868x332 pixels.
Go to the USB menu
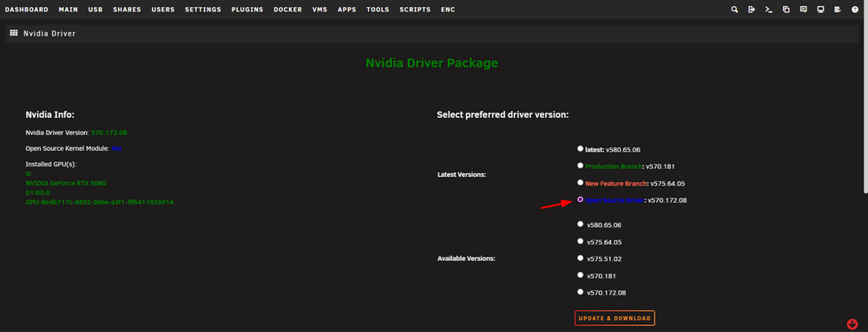click(95, 10)
